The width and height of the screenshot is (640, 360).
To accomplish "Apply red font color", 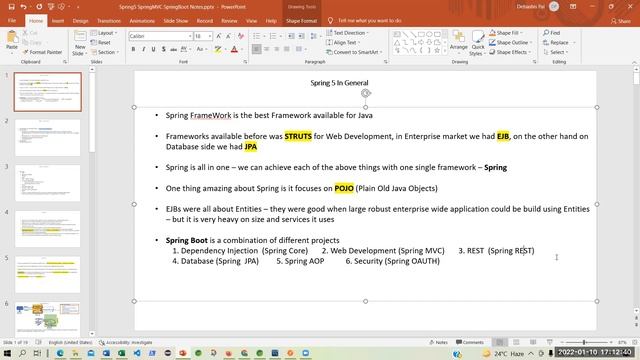I will pos(234,49).
